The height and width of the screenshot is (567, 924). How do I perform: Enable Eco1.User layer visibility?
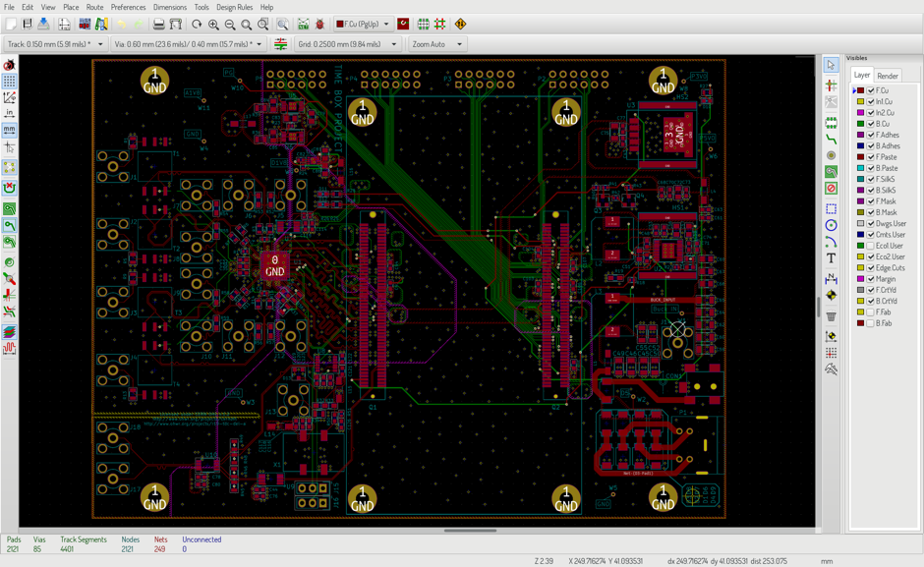tap(870, 246)
